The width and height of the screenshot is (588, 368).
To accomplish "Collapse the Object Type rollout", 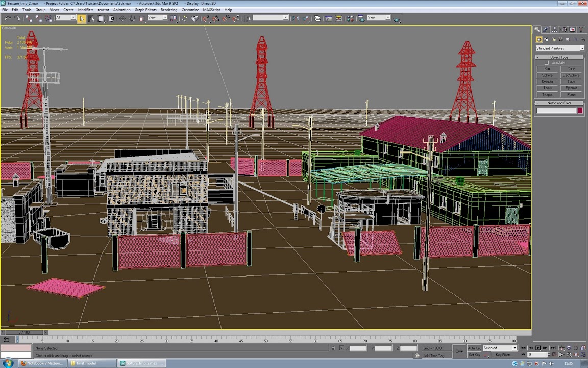I will coord(559,57).
